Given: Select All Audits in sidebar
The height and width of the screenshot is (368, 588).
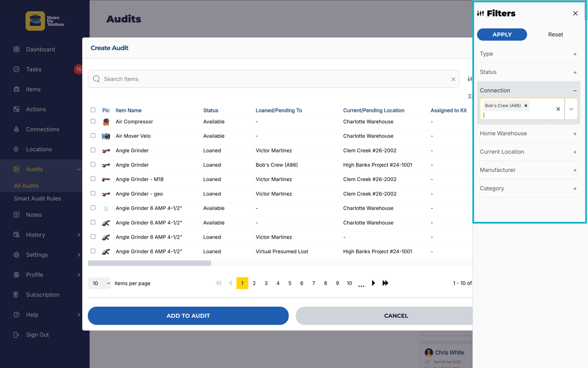Looking at the screenshot, I should pos(26,186).
